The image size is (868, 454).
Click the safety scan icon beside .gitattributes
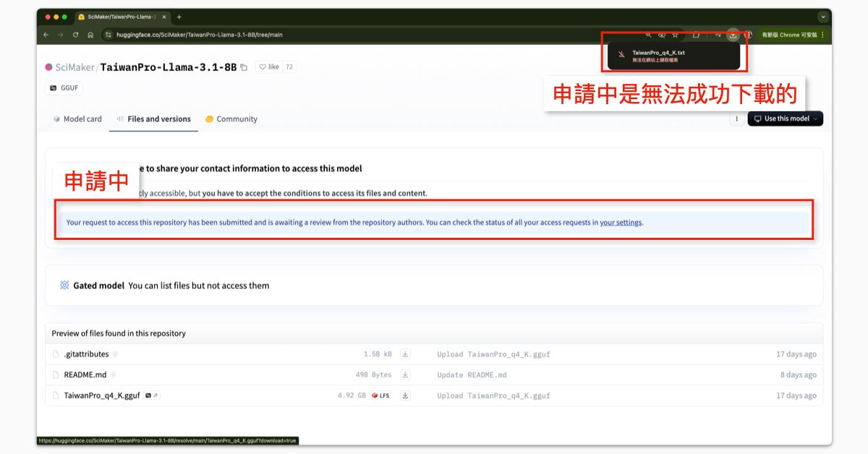(x=116, y=354)
